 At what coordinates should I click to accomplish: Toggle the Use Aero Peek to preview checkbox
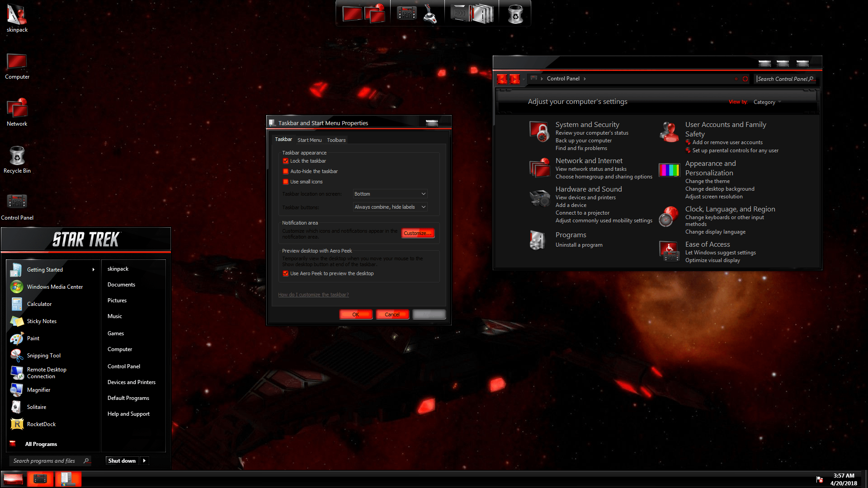[x=286, y=274]
